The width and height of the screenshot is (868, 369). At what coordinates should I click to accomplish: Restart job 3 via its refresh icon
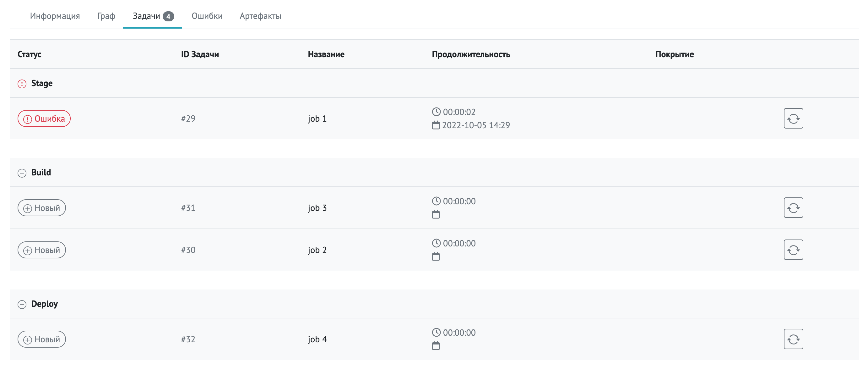pos(793,208)
